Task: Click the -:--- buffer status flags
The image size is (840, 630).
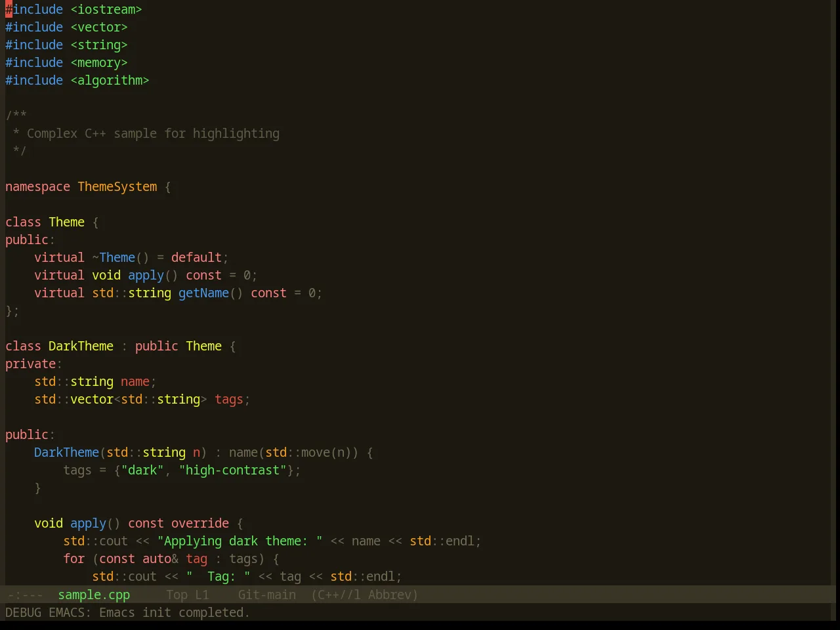Action: 25,595
